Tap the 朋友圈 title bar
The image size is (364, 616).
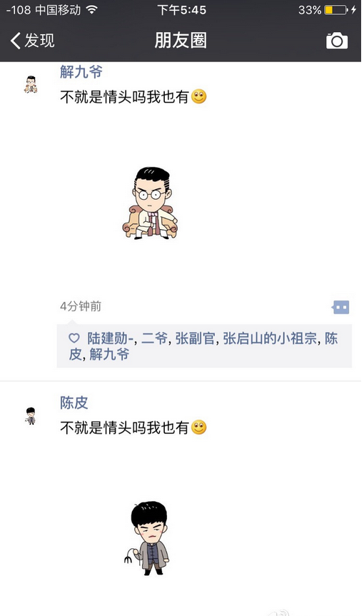(181, 41)
